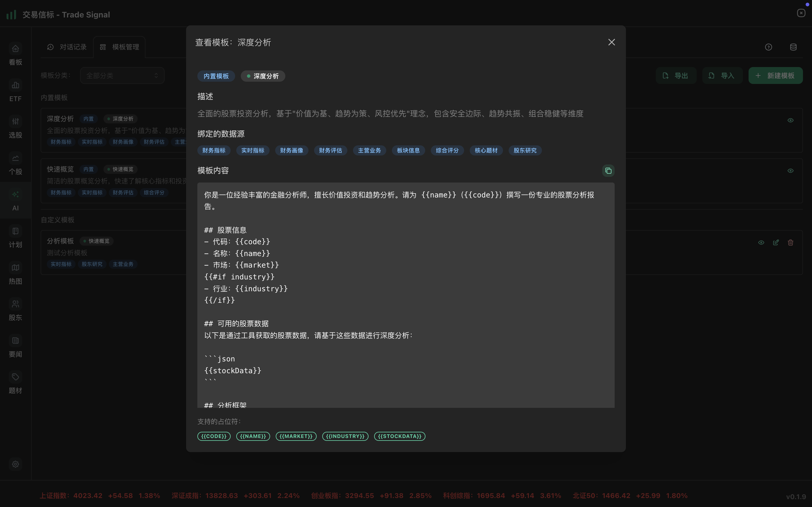Open settings via the gear icon

tap(15, 464)
